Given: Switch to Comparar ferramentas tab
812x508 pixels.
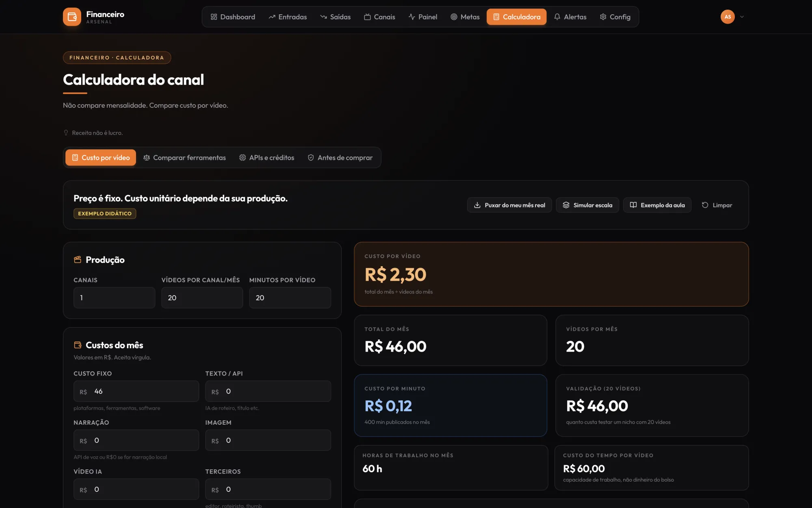Looking at the screenshot, I should (185, 158).
